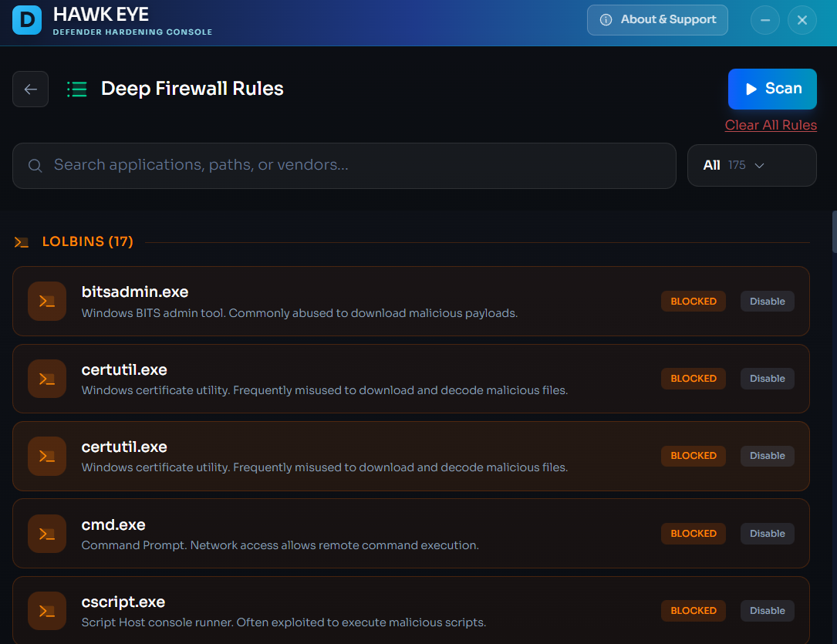Viewport: 837px width, 644px height.
Task: Open the All 175 filter dropdown
Action: pyautogui.click(x=751, y=165)
